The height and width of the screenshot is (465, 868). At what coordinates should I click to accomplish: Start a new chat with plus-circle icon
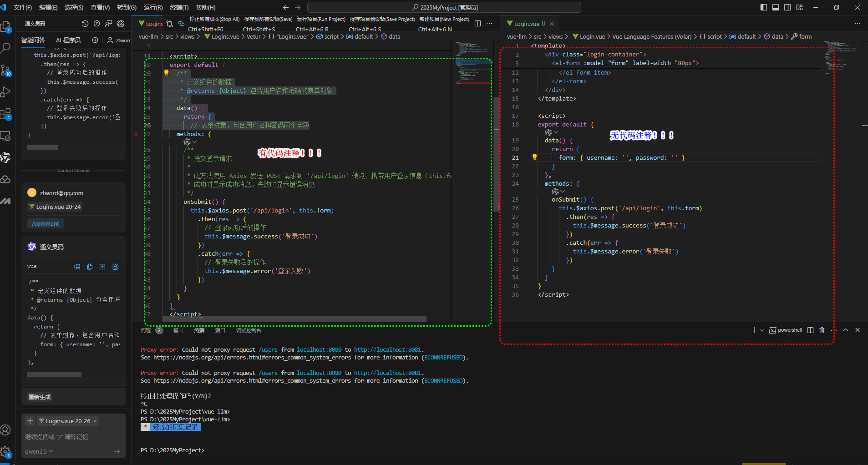pos(95,40)
